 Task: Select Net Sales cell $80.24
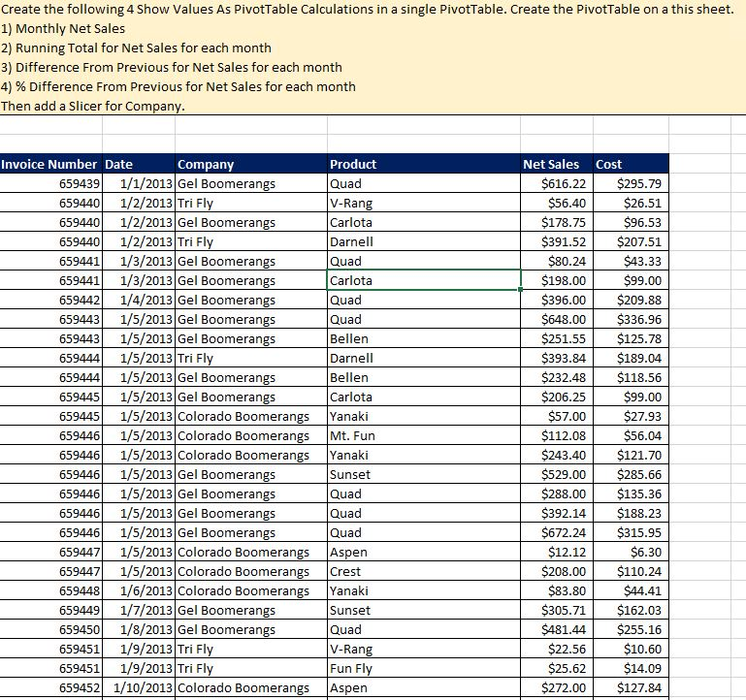click(x=557, y=261)
